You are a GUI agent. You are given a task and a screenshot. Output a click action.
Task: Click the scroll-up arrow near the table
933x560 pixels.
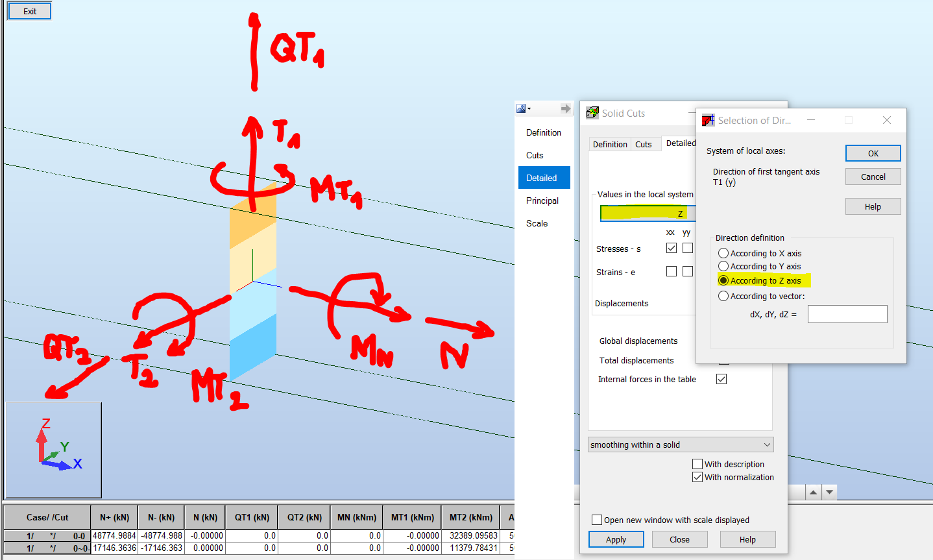pyautogui.click(x=813, y=492)
